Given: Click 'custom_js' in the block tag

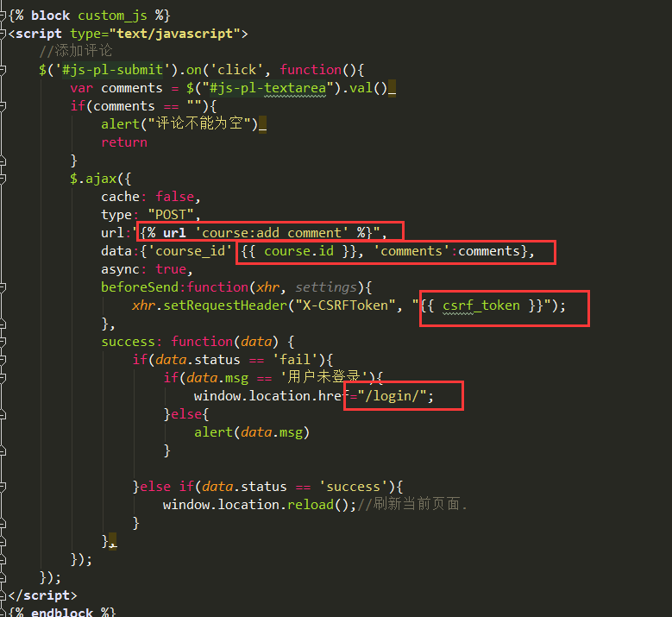Looking at the screenshot, I should coord(112,16).
